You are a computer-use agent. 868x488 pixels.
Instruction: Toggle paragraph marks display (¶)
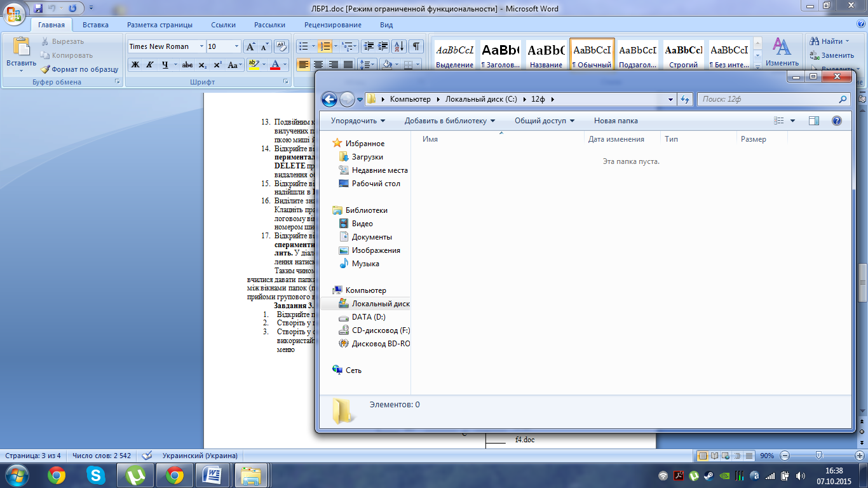pyautogui.click(x=416, y=46)
